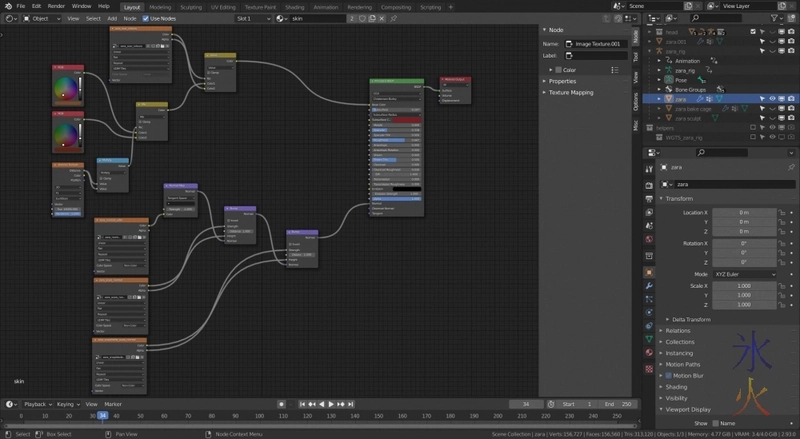Toggle viewport monitor icon for zara bake cage
The width and height of the screenshot is (800, 439).
pos(781,109)
